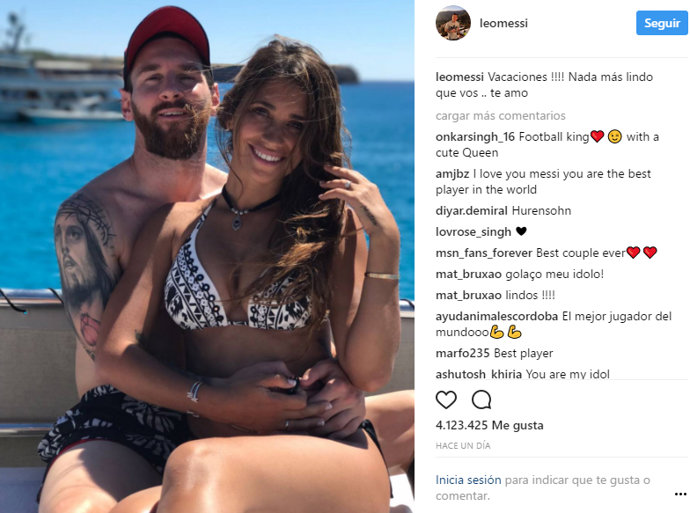Open ayudanimalescordoba commenter profile
Image resolution: width=690 pixels, height=513 pixels.
pos(496,316)
